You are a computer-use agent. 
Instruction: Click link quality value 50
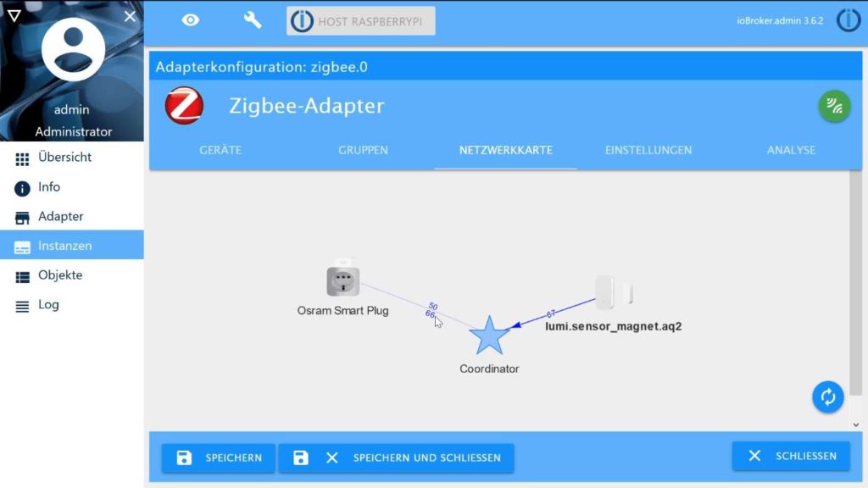433,307
